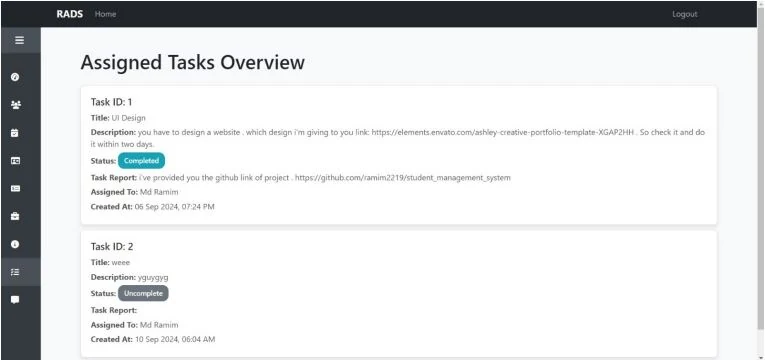Click the date 06 Sep 2024, 07:24 PM
Screen dimensions: 765x360
tap(175, 207)
